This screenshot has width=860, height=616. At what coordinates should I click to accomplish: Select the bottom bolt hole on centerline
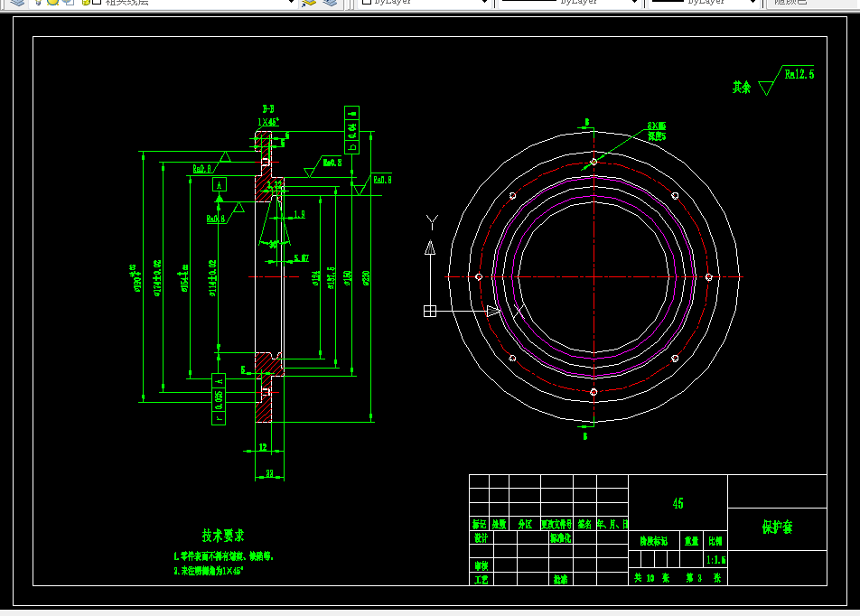tap(594, 392)
